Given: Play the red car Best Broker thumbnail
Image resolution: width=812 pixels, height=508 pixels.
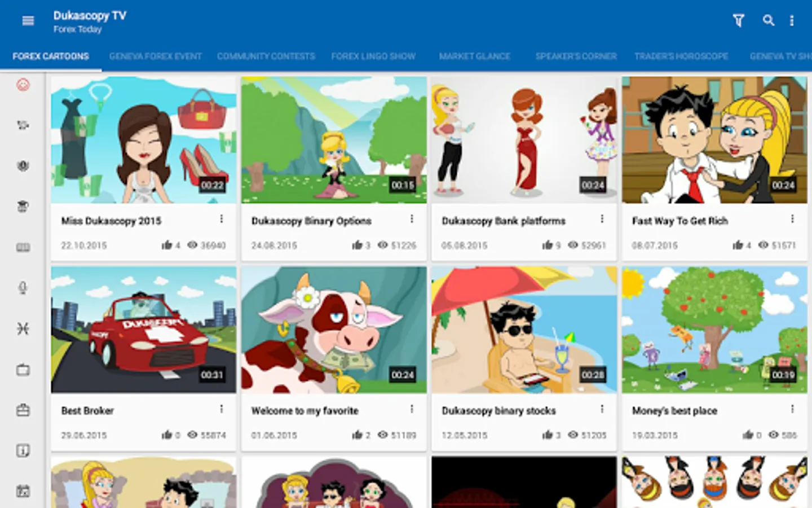Looking at the screenshot, I should 143,330.
